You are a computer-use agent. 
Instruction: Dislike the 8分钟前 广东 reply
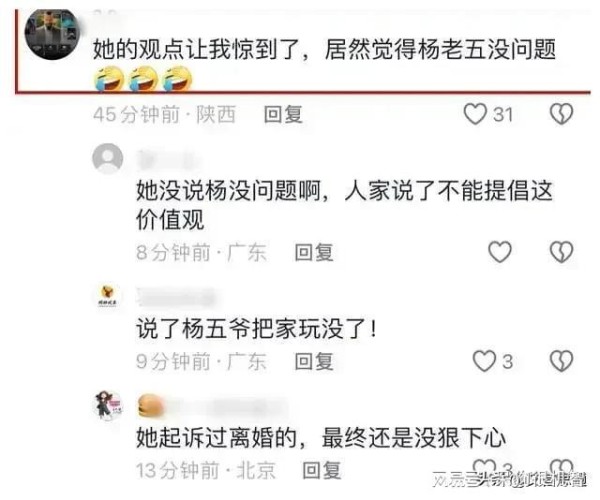point(561,252)
